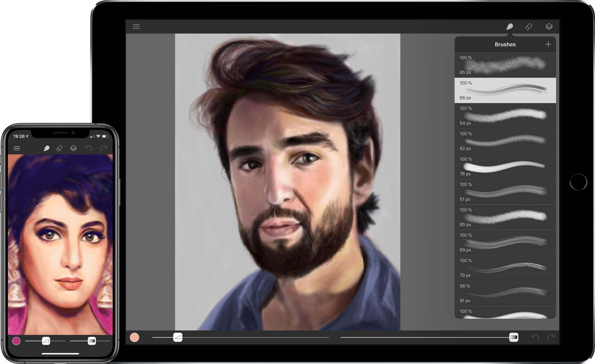
Task: Select the eraser tool on the iPad toolbar
Action: (529, 27)
